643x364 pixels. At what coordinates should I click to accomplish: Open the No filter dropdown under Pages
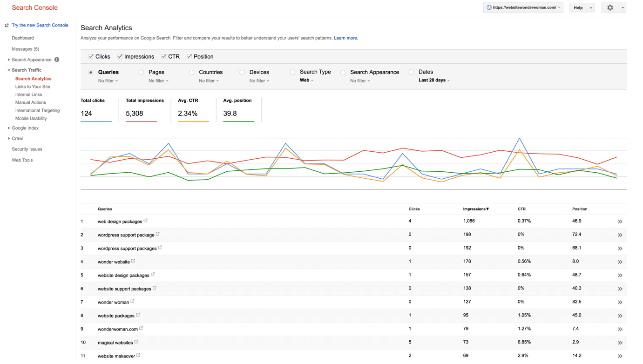click(158, 81)
